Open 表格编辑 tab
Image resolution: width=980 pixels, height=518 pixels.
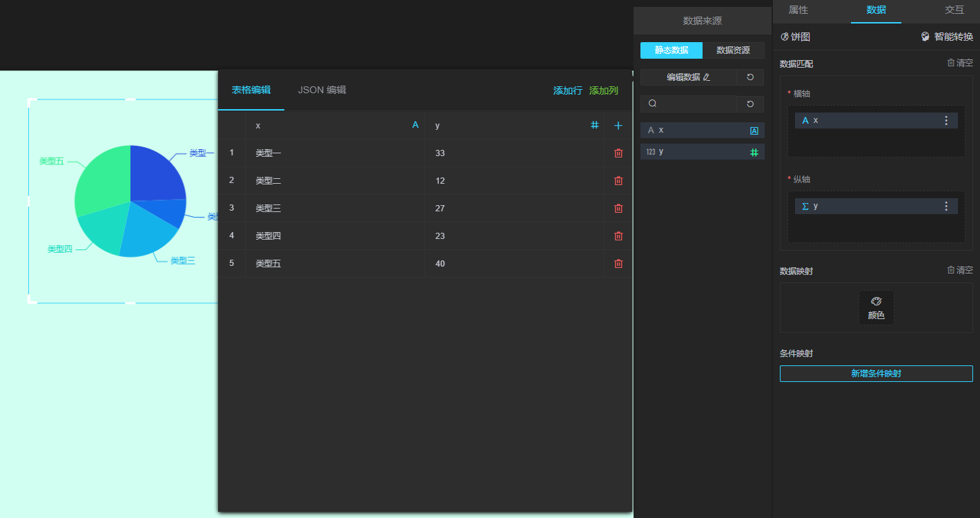coord(251,90)
